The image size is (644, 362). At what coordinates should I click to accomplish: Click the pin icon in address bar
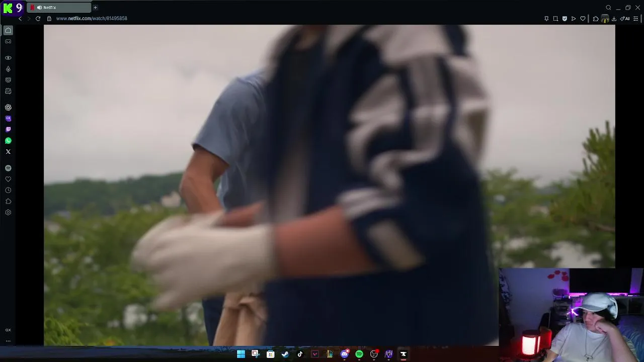546,19
